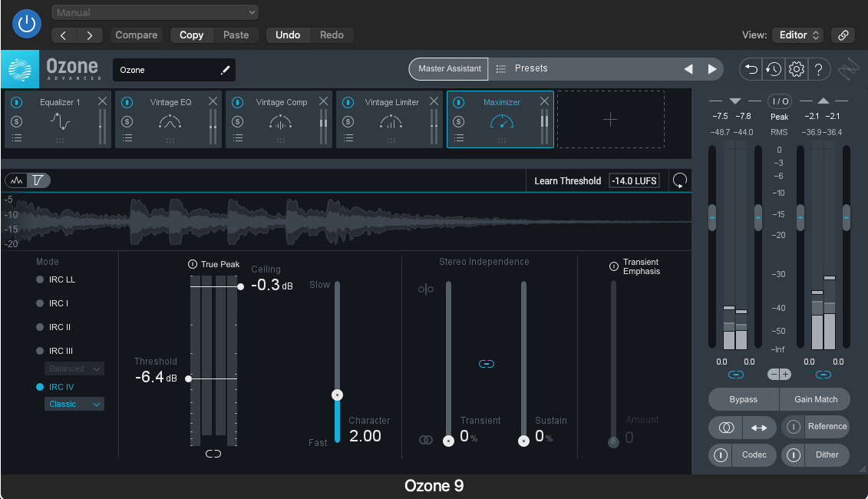
Task: Open the IRC IV Classic dropdown
Action: (74, 404)
